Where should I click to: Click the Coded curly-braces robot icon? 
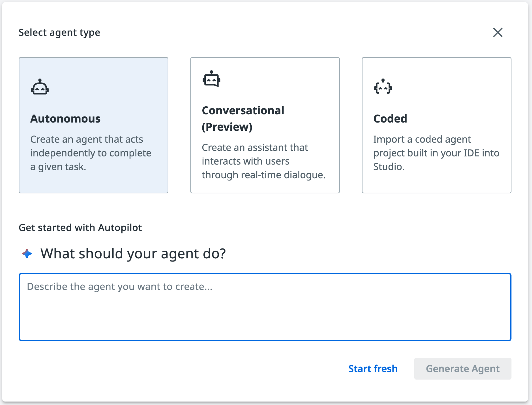pos(383,87)
